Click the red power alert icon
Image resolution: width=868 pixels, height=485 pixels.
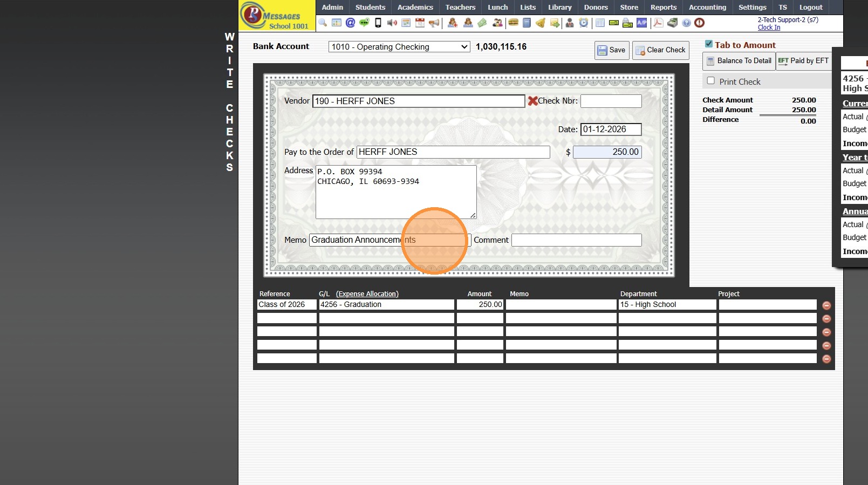[700, 23]
